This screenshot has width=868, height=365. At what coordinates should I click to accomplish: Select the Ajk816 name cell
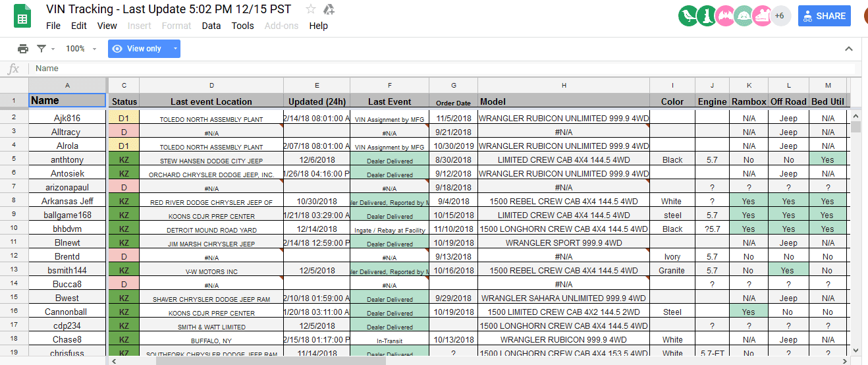67,118
